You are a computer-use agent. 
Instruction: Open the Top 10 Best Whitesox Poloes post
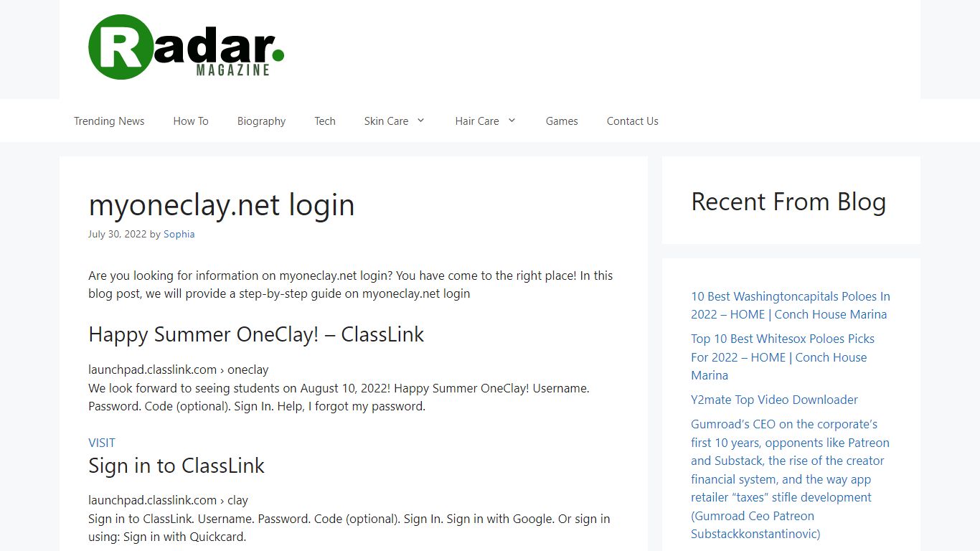(783, 357)
